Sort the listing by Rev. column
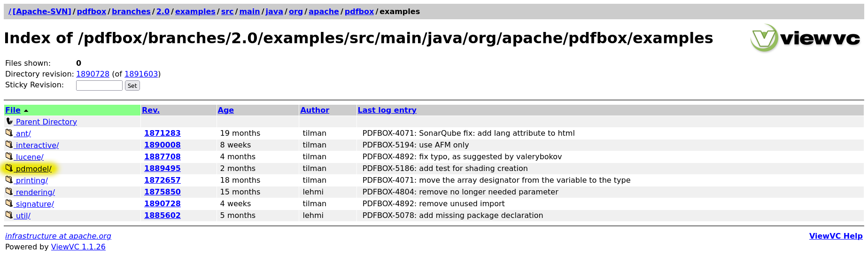The image size is (868, 256). click(151, 110)
